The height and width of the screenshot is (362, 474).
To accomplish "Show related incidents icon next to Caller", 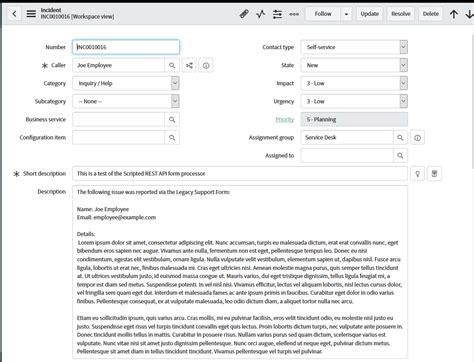I will click(x=189, y=65).
